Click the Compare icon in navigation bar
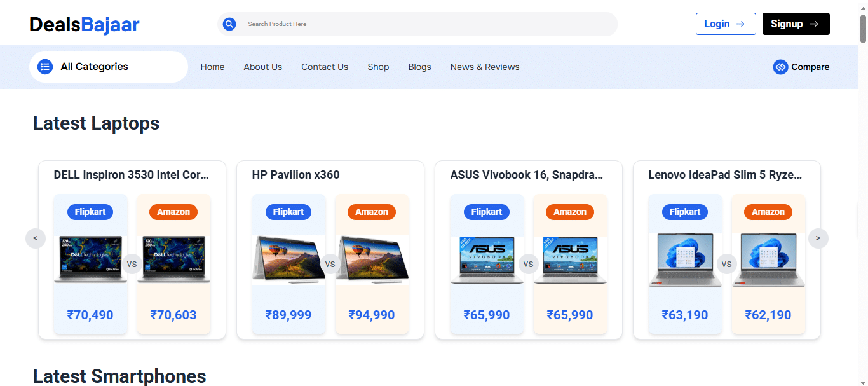868x386 pixels. point(780,67)
